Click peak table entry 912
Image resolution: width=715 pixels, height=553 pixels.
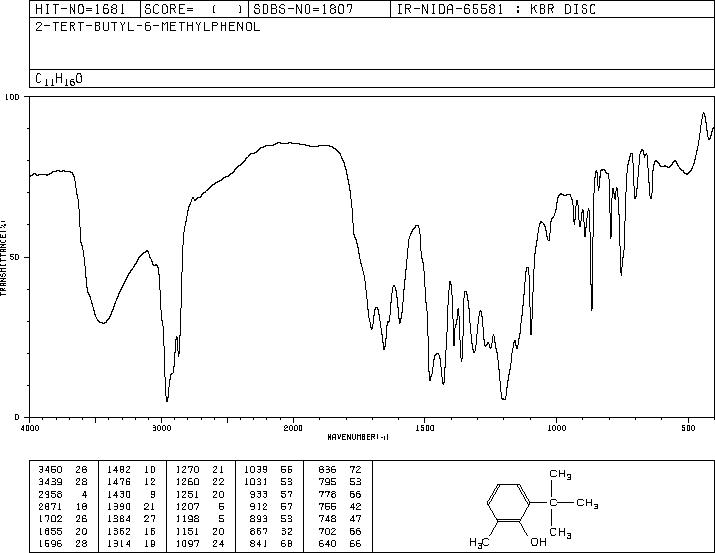259,506
